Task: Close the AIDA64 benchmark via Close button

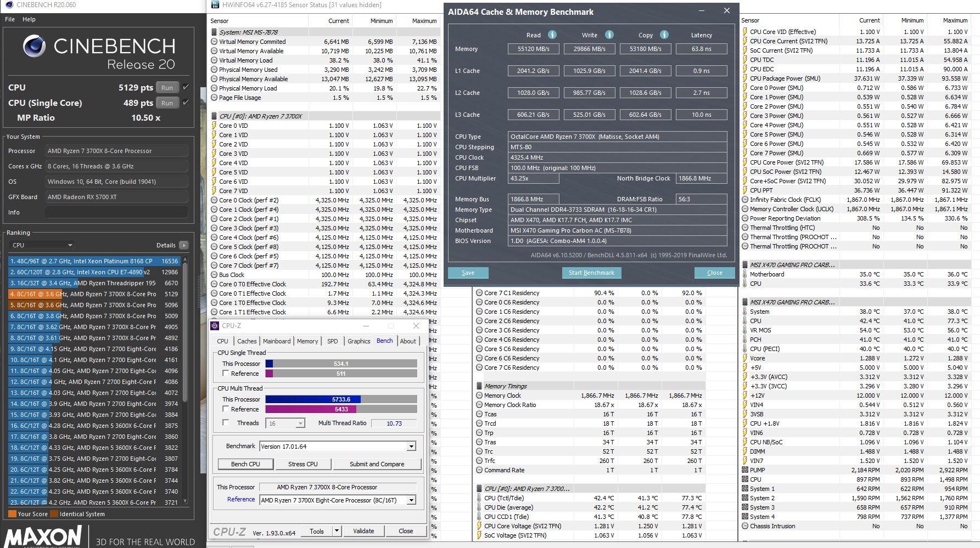Action: [x=714, y=273]
